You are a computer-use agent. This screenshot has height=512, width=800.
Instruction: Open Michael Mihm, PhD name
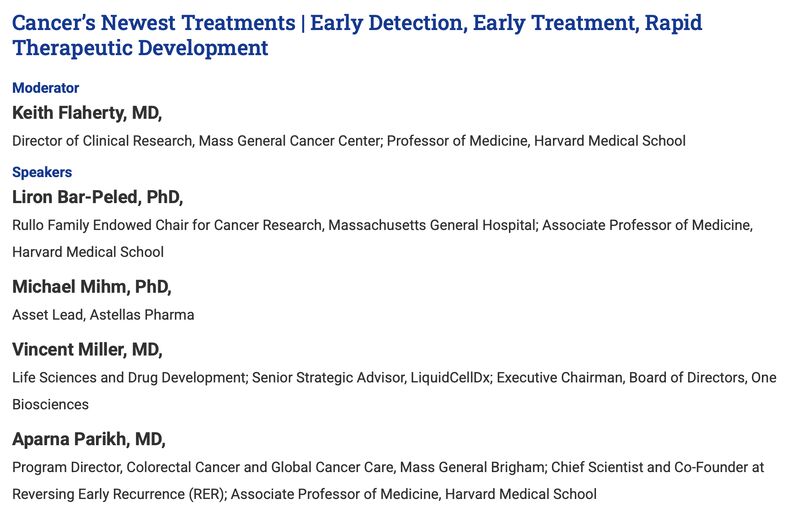(92, 287)
